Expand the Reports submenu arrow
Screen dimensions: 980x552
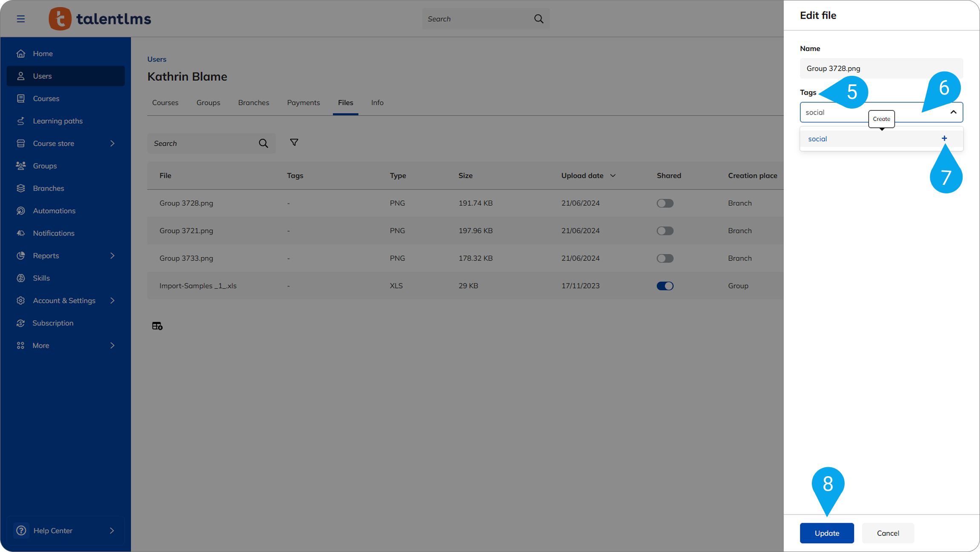[112, 256]
